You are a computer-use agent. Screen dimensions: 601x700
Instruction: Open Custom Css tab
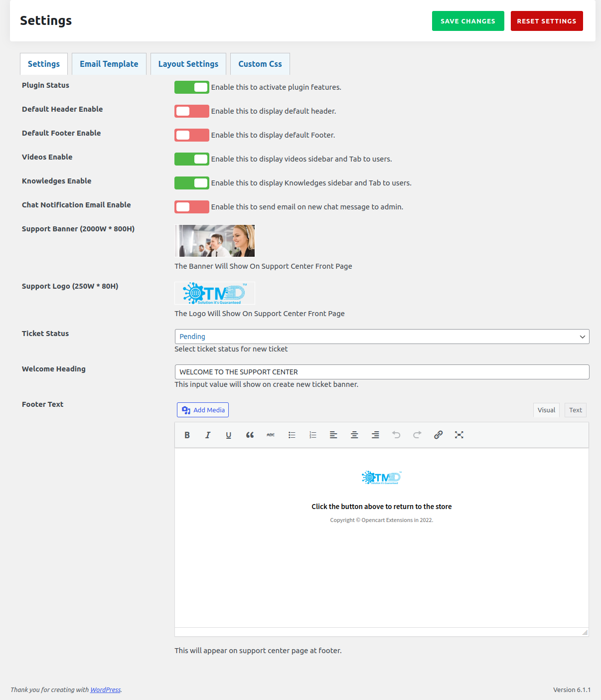pyautogui.click(x=260, y=64)
